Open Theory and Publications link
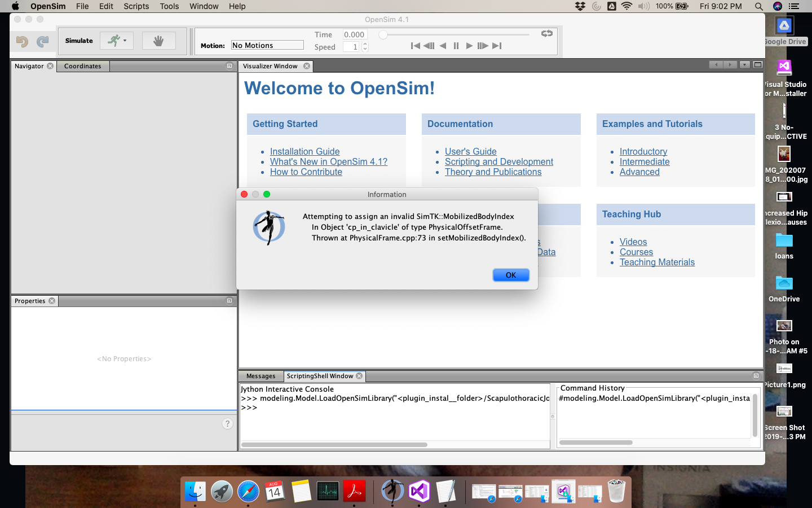 [493, 172]
